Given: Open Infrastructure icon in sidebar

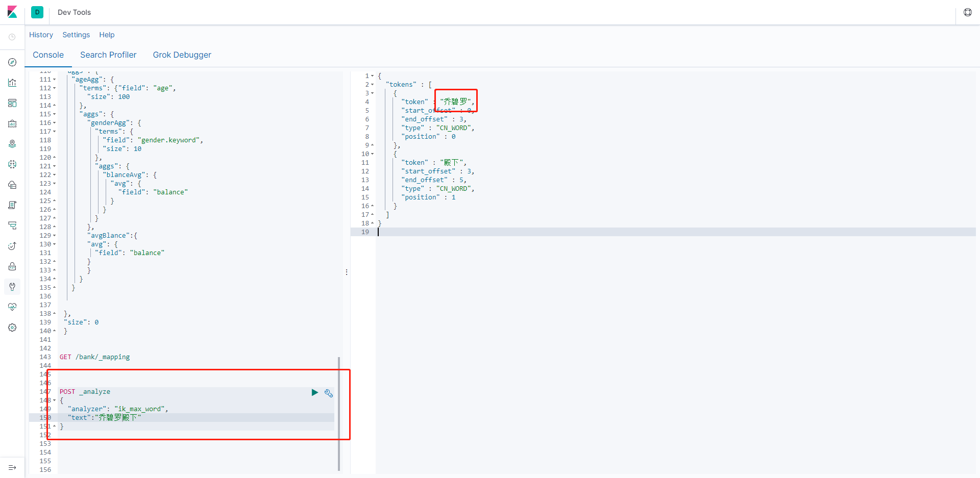Looking at the screenshot, I should (12, 185).
